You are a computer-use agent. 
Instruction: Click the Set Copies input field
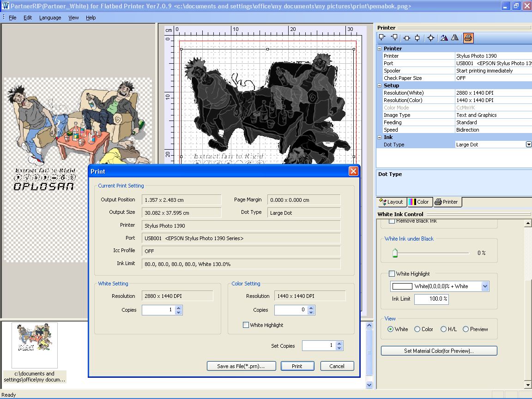coord(319,345)
